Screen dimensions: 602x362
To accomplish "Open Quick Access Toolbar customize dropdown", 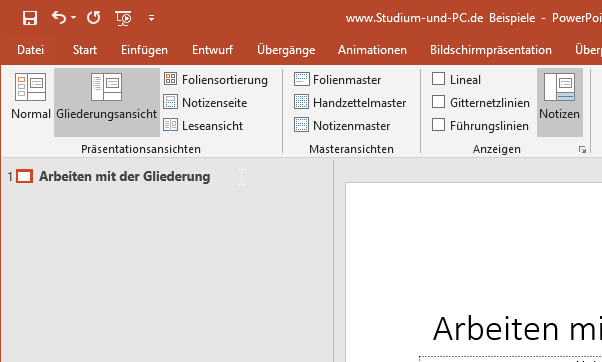I will (x=152, y=18).
